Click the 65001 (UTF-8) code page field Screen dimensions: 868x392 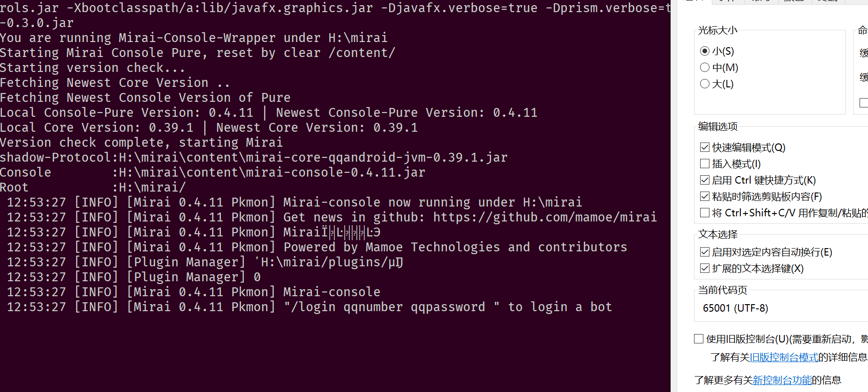(735, 308)
